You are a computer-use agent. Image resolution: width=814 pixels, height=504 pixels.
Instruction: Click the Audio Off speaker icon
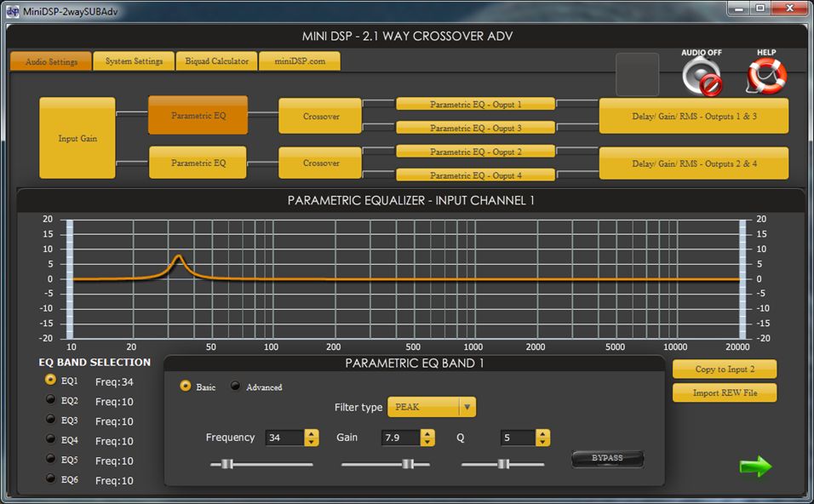coord(702,77)
